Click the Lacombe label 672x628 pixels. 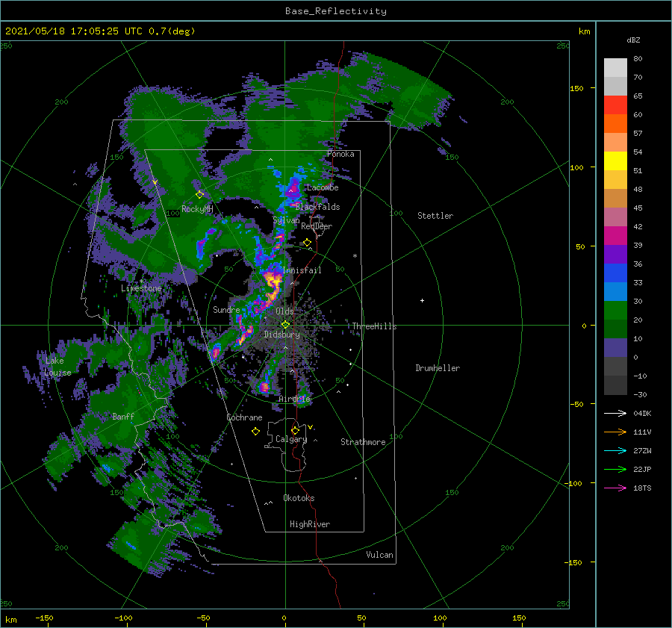coord(323,187)
